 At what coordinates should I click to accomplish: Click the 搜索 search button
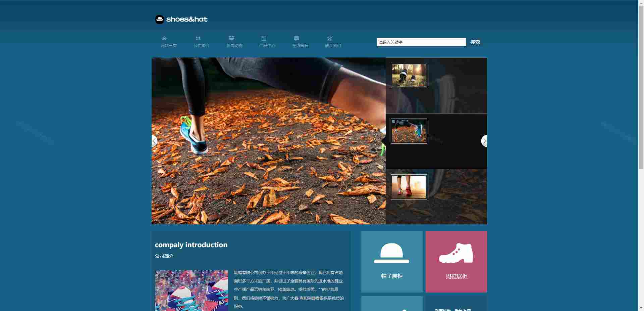(x=475, y=42)
